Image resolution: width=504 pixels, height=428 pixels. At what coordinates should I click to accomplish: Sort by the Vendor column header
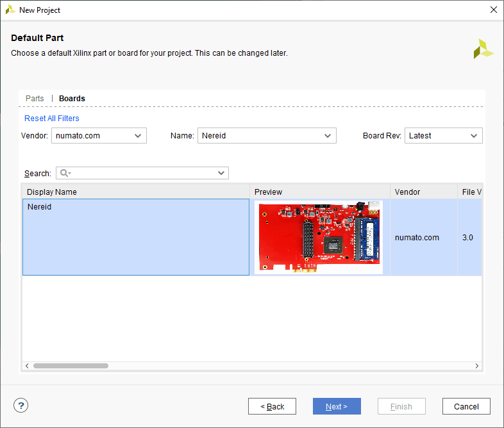point(423,192)
